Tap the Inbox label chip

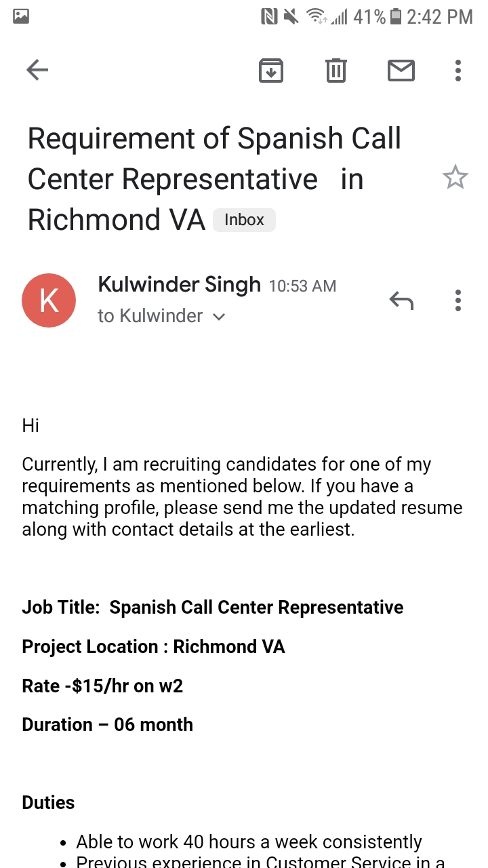coord(244,220)
